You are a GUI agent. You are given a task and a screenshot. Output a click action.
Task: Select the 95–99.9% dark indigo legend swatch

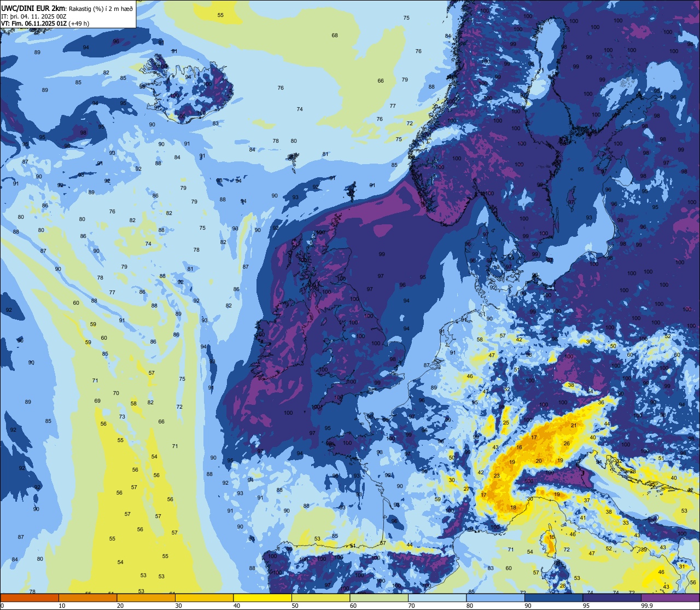pyautogui.click(x=612, y=597)
